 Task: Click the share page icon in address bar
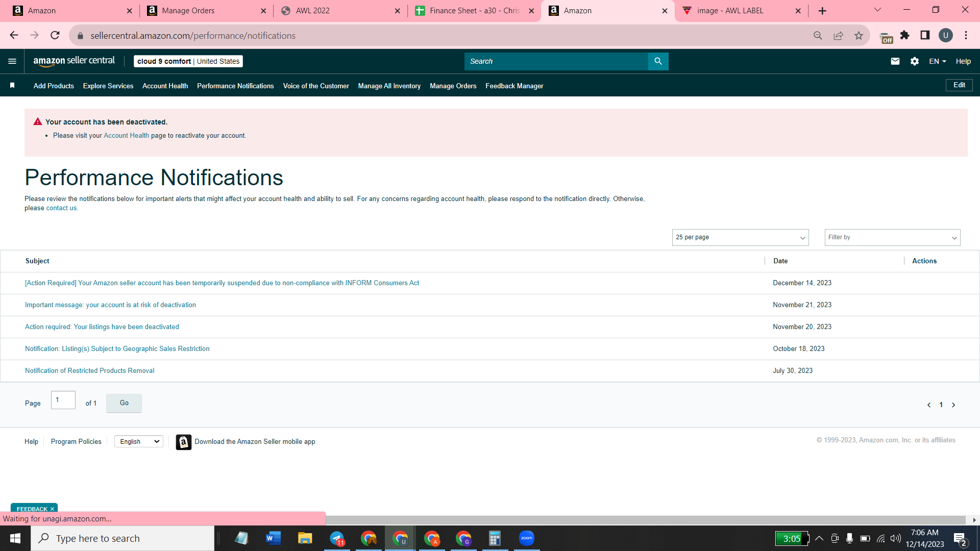(838, 35)
